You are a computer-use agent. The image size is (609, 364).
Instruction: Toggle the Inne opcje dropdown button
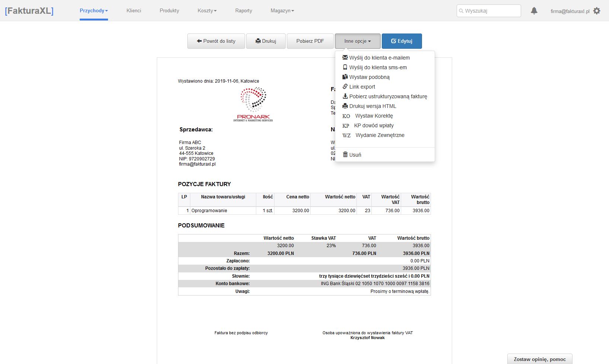point(358,41)
